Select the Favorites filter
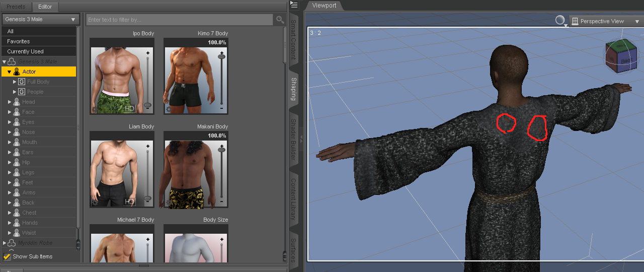The image size is (644, 272). pos(39,41)
